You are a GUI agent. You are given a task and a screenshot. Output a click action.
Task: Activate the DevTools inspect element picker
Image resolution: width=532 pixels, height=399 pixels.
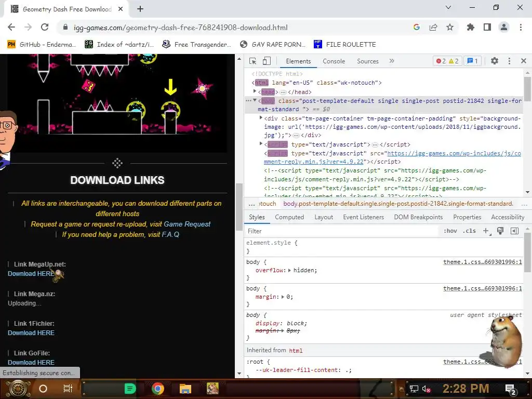pos(252,61)
